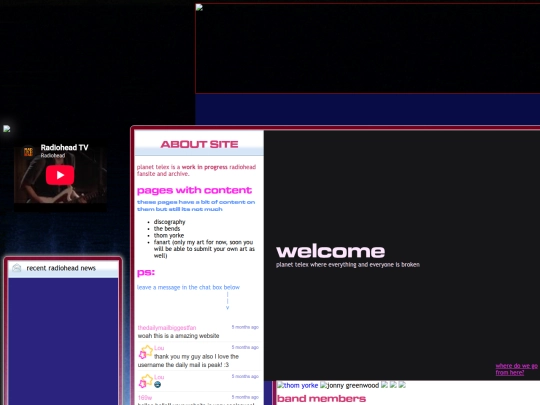
Task: Click the 'planet telex where everything' tagline
Action: pyautogui.click(x=347, y=264)
